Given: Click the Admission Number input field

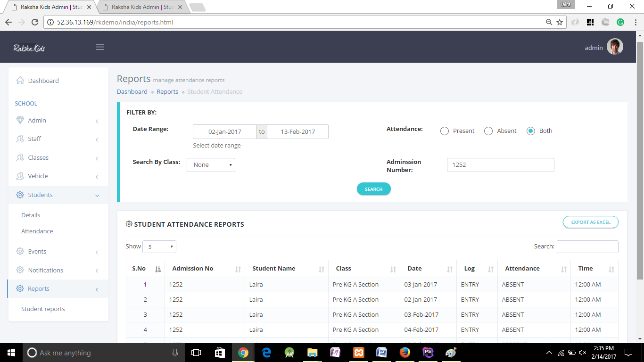Looking at the screenshot, I should coord(500,165).
